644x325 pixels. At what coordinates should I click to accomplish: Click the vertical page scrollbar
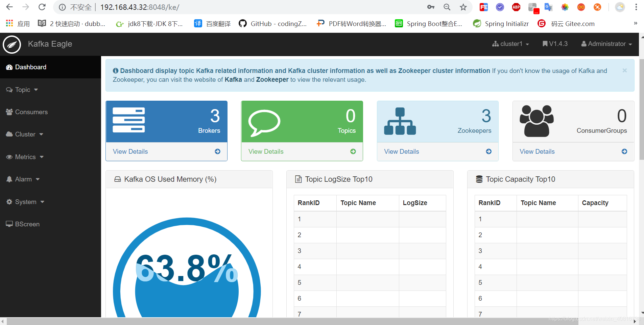point(642,109)
